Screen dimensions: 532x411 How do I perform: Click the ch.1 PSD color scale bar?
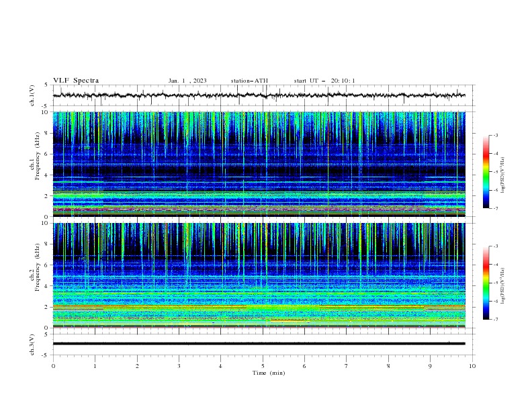point(486,172)
